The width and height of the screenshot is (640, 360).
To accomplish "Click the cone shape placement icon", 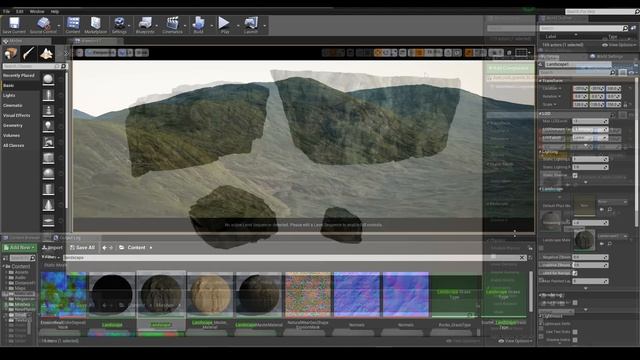I will tap(48, 205).
